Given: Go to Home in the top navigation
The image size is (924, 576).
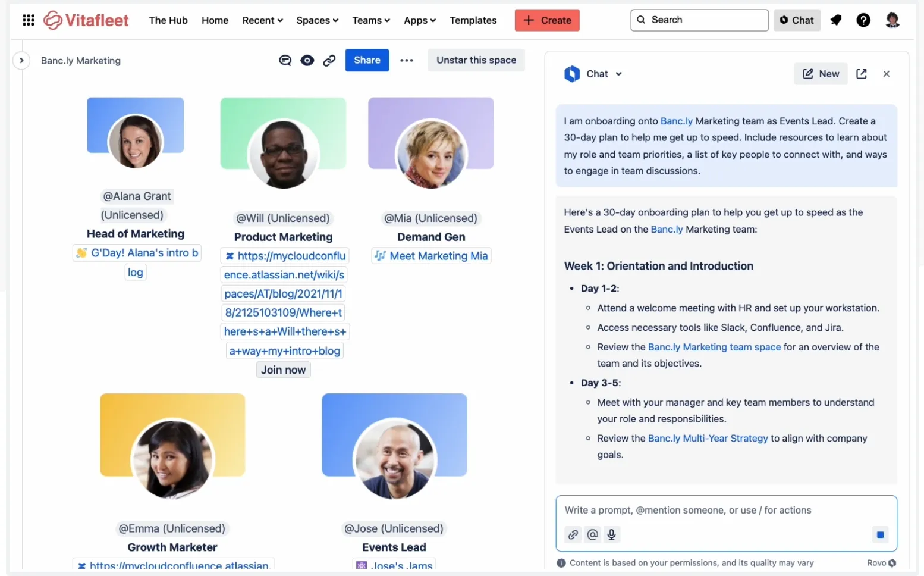Looking at the screenshot, I should 215,20.
